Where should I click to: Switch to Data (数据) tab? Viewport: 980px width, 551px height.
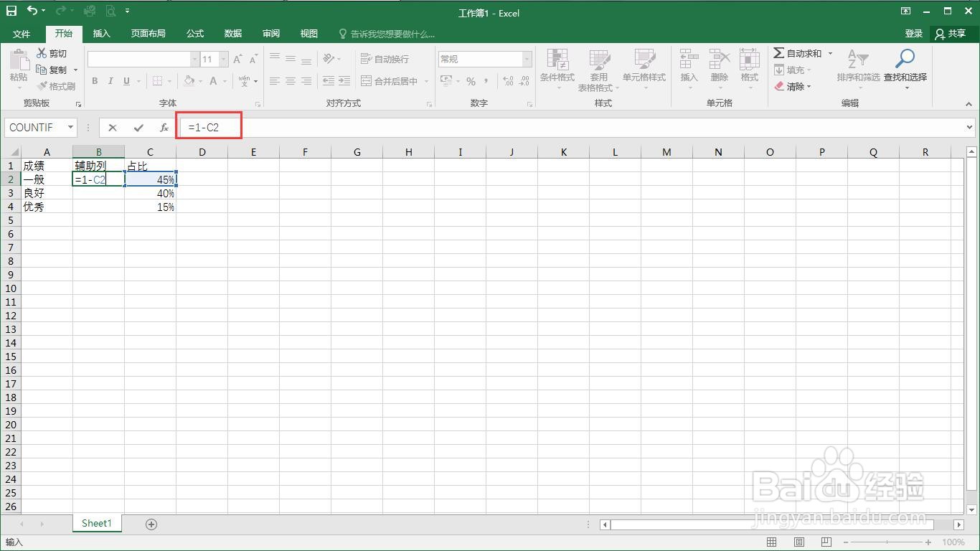(x=233, y=34)
